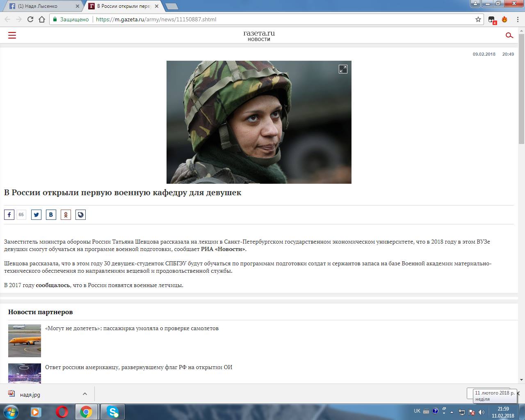Share article on Odnoklassniki

[x=66, y=215]
